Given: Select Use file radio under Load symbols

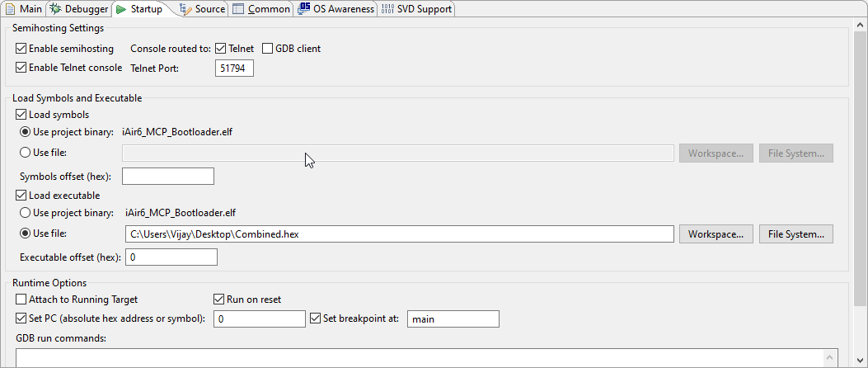Looking at the screenshot, I should [26, 153].
